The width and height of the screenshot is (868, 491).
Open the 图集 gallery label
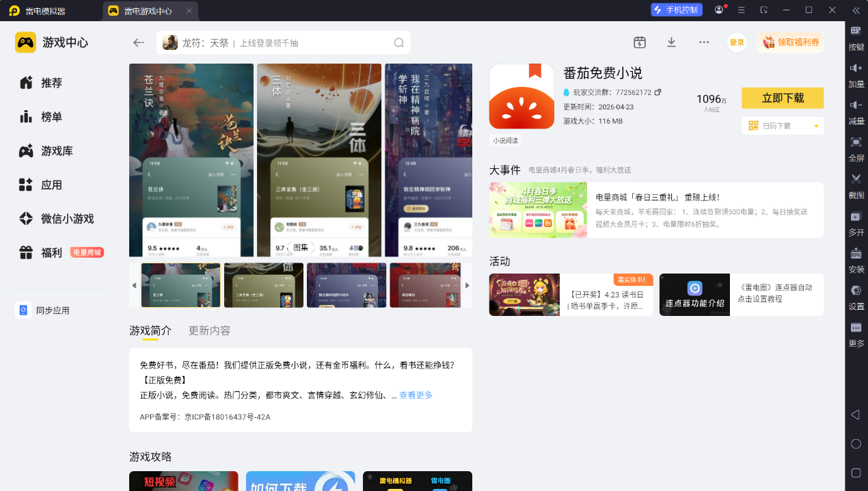pyautogui.click(x=301, y=248)
